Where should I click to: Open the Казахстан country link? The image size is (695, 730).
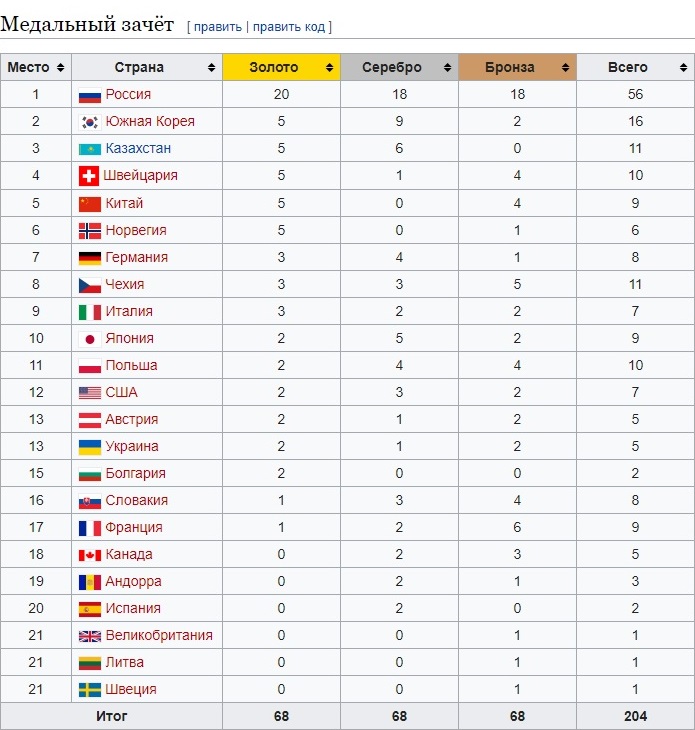(x=138, y=149)
